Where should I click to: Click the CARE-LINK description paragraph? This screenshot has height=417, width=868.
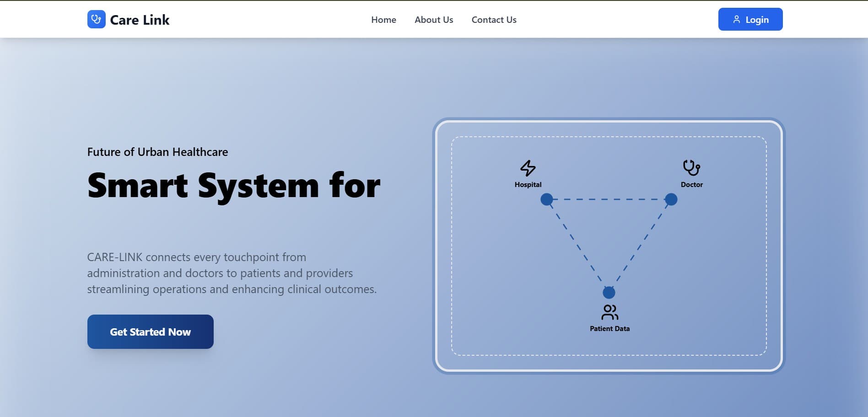pos(232,273)
